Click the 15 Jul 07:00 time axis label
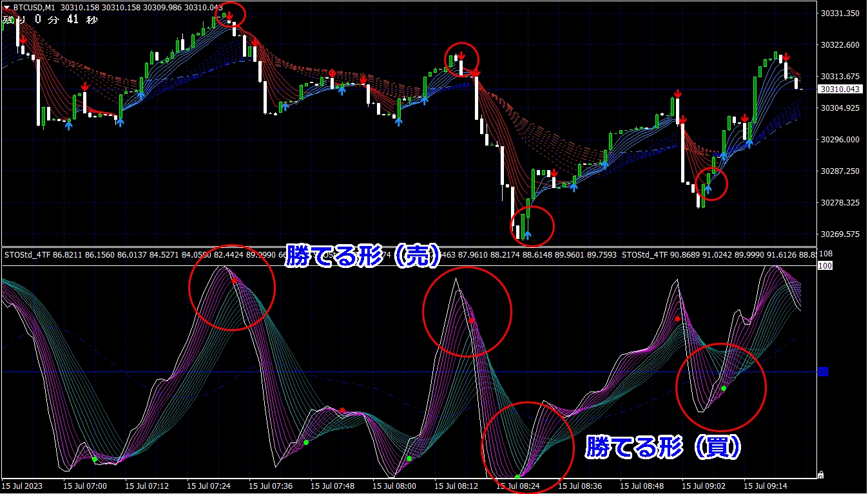This screenshot has height=494, width=868. click(x=86, y=486)
